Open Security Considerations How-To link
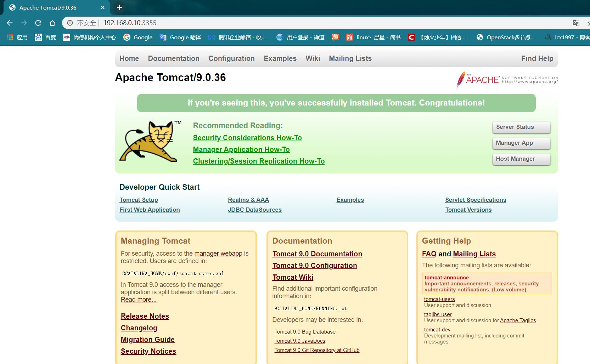The image size is (590, 364). coord(247,138)
